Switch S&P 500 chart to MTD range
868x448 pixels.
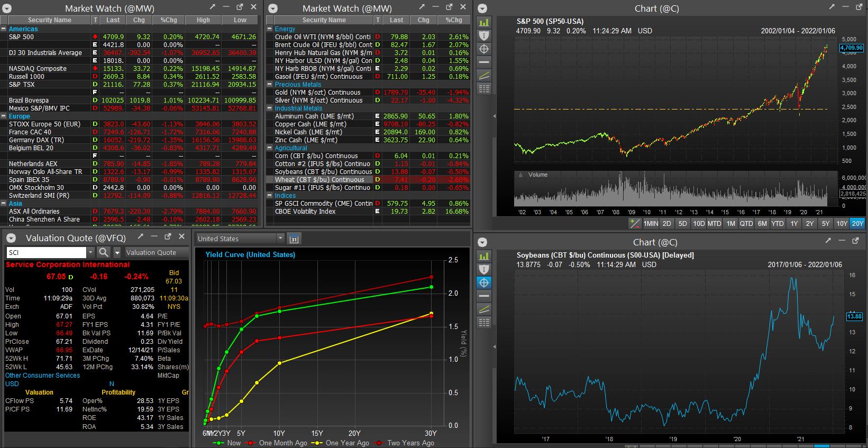pos(714,224)
